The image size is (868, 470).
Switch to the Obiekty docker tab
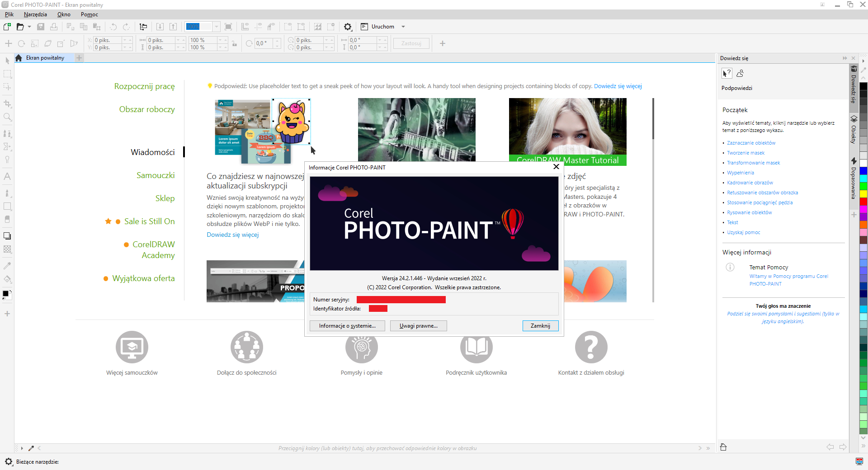854,130
